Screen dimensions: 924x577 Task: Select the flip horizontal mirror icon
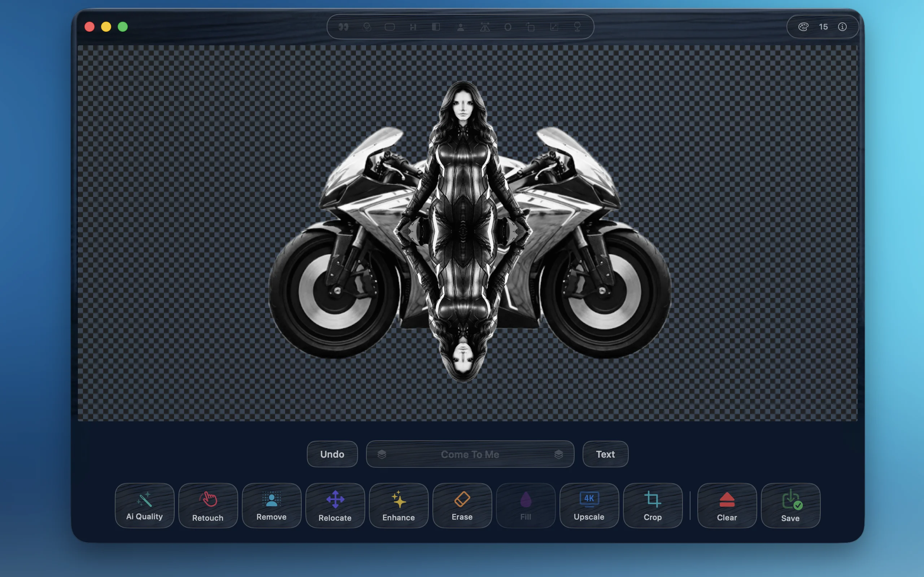[x=484, y=27]
